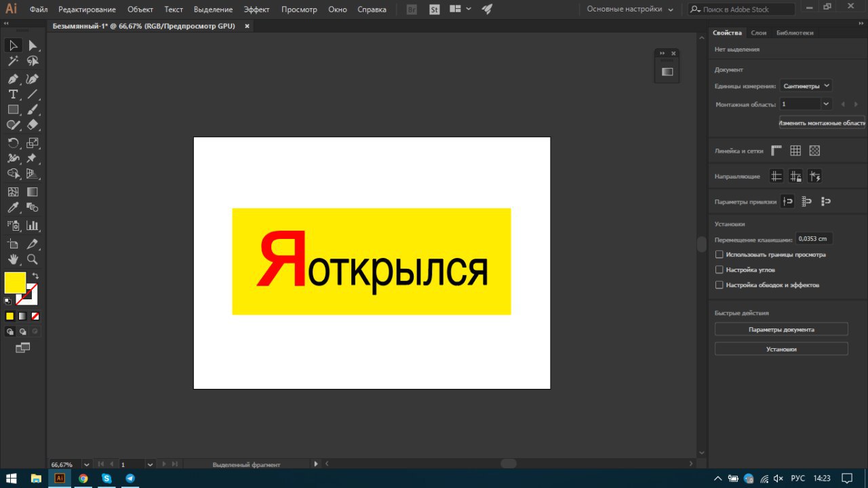Select the Magic Wand tool
Viewport: 868px width, 488px height.
pyautogui.click(x=13, y=62)
